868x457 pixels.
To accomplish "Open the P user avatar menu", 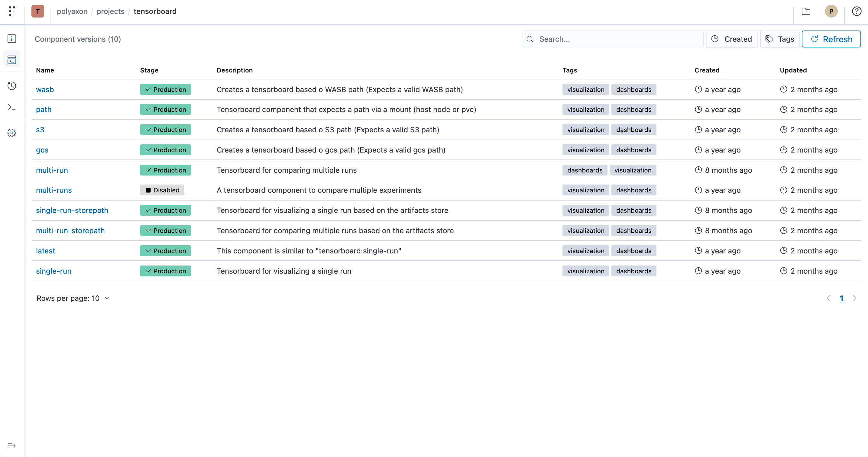I will tap(831, 11).
